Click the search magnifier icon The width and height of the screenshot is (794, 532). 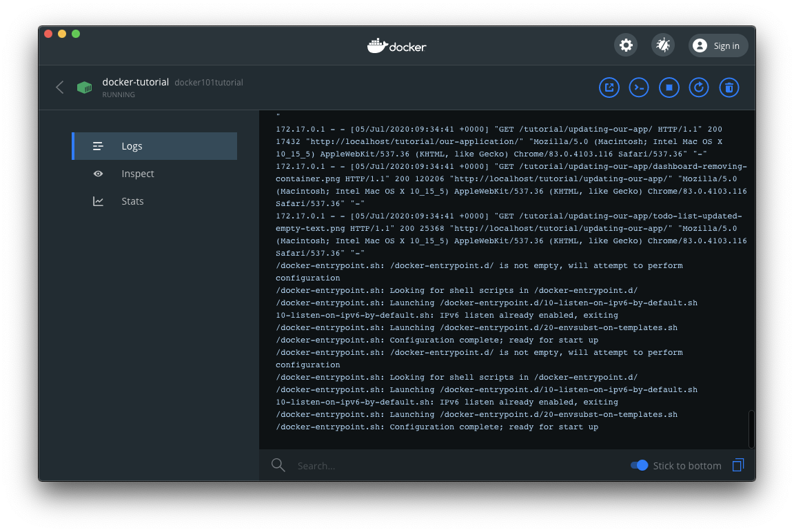278,465
